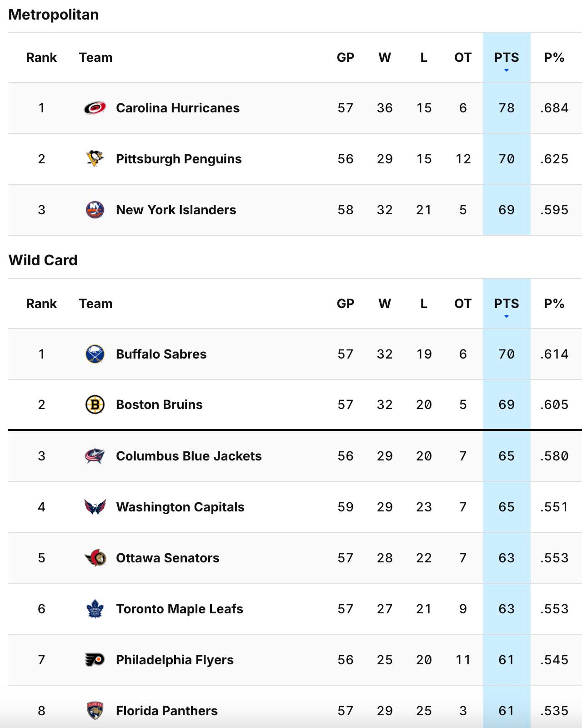582x728 pixels.
Task: Click the P% header in Metropolitan table
Action: (555, 57)
